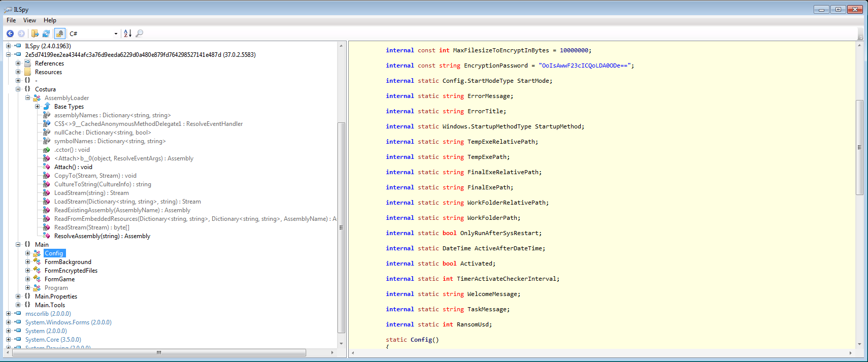Click the tree panel horizontal scrollbar

pyautogui.click(x=159, y=352)
